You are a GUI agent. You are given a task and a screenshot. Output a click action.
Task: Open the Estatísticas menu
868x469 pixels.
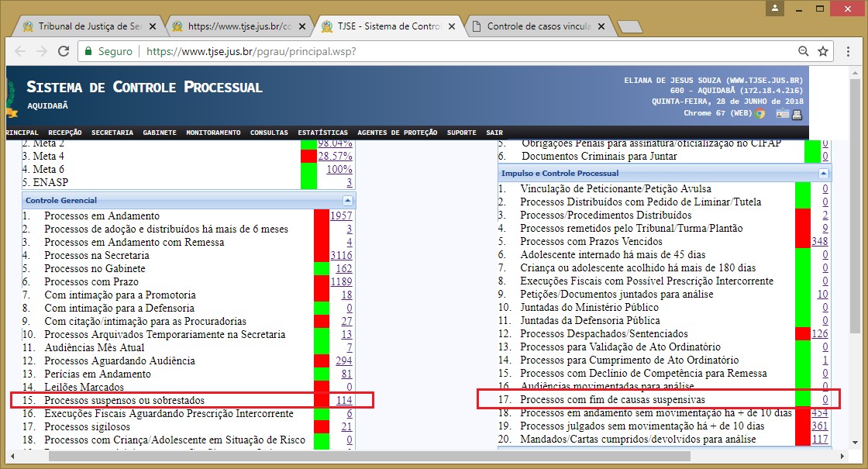[322, 133]
